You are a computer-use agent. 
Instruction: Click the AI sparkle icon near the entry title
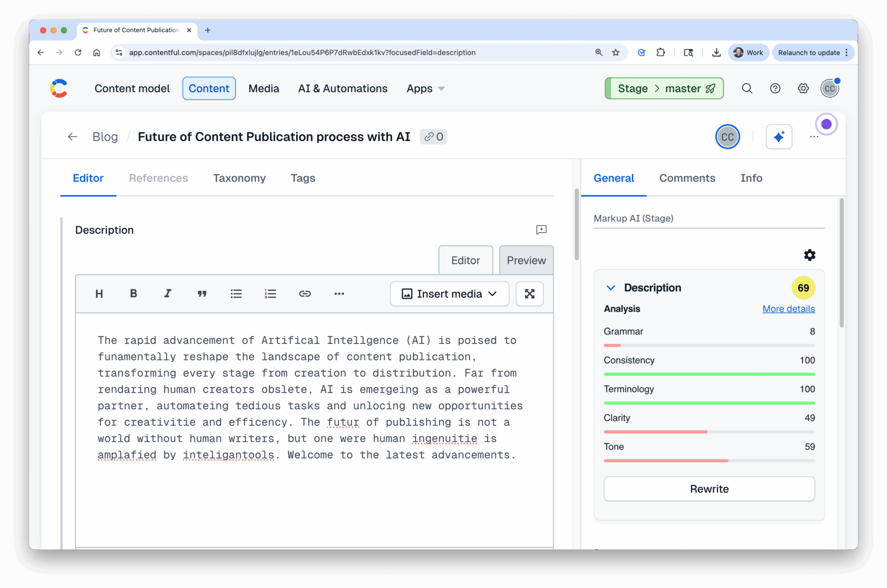pos(779,136)
